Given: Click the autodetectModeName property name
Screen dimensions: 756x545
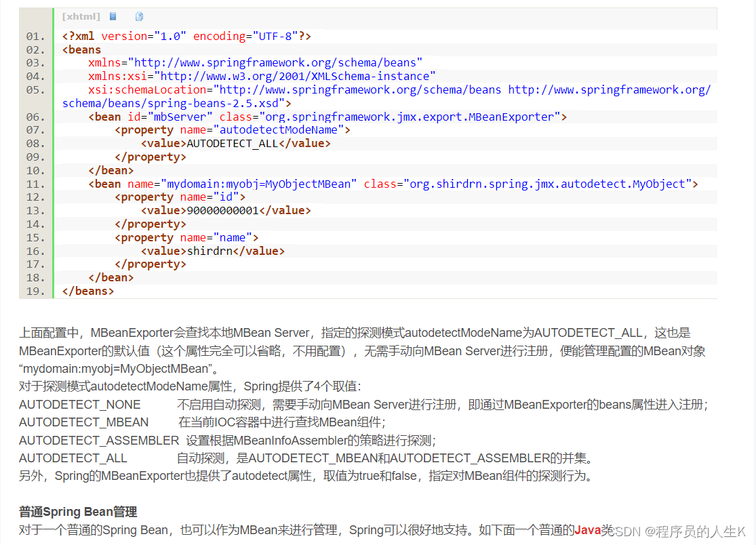Looking at the screenshot, I should coord(280,129).
